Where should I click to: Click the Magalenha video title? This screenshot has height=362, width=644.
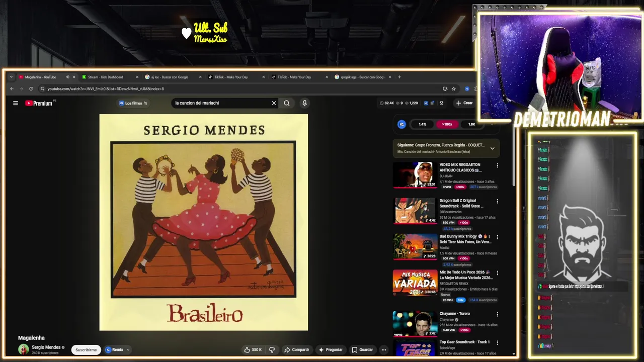coord(31,338)
